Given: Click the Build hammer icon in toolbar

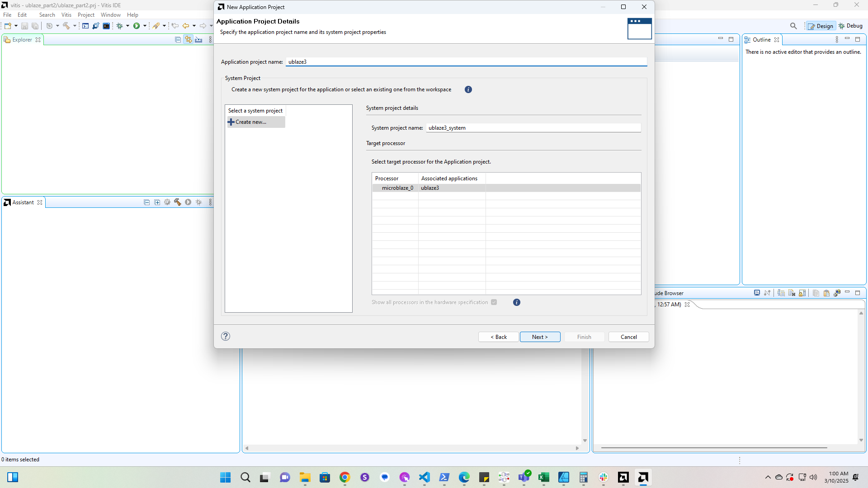Looking at the screenshot, I should click(66, 26).
